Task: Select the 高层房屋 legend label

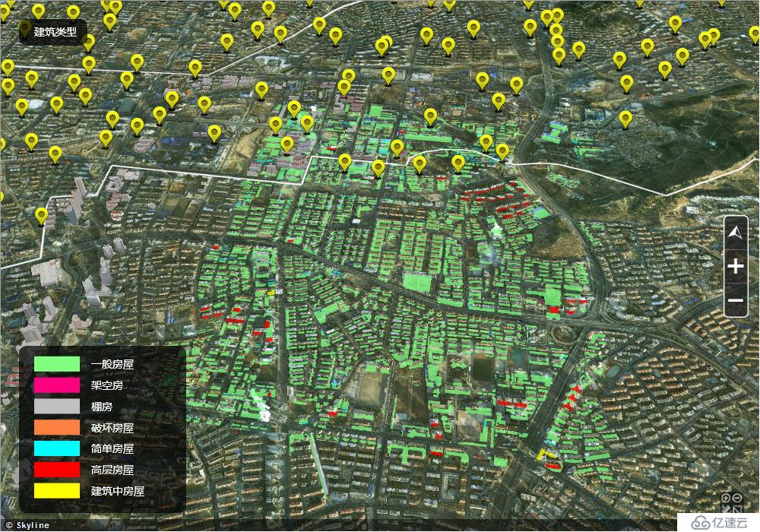Action: coord(112,470)
